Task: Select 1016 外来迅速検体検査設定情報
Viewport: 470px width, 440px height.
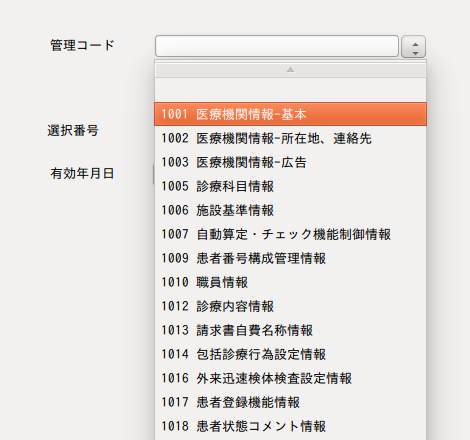Action: (x=290, y=378)
